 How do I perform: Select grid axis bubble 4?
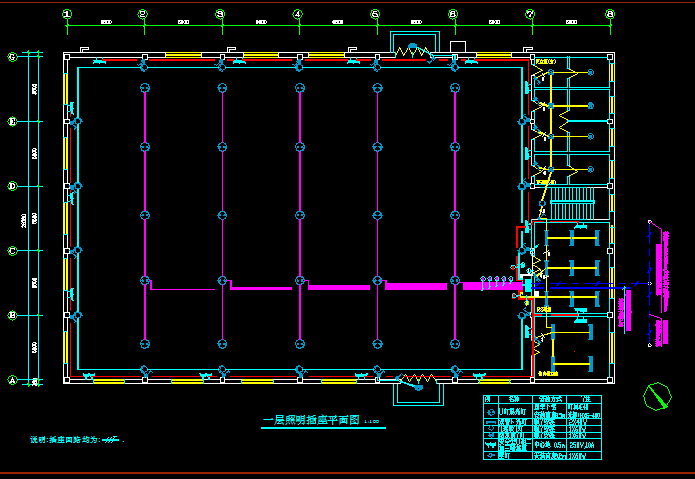(298, 14)
